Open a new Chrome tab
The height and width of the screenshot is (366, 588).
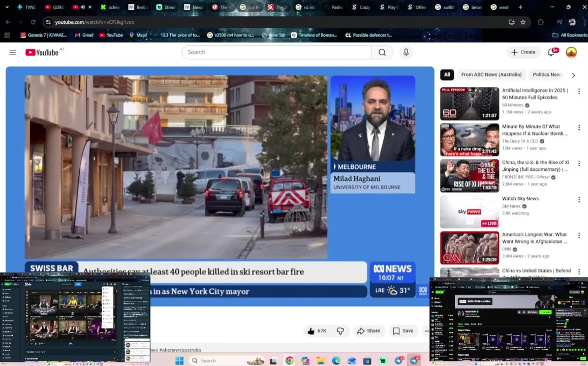pos(520,7)
